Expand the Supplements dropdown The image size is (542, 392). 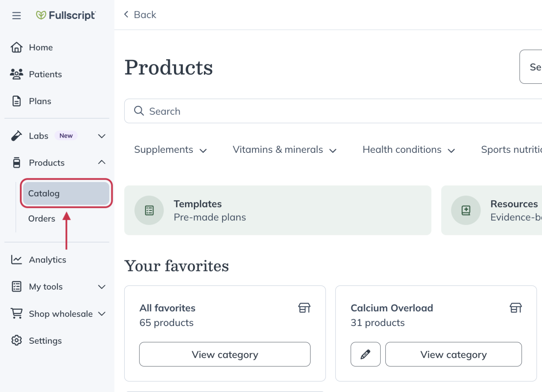(x=170, y=150)
